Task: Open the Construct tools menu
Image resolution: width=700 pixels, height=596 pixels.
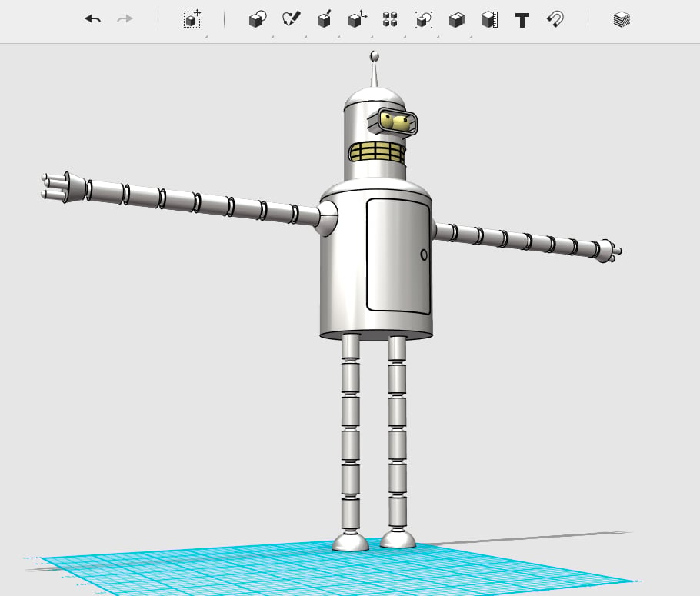Action: 324,19
